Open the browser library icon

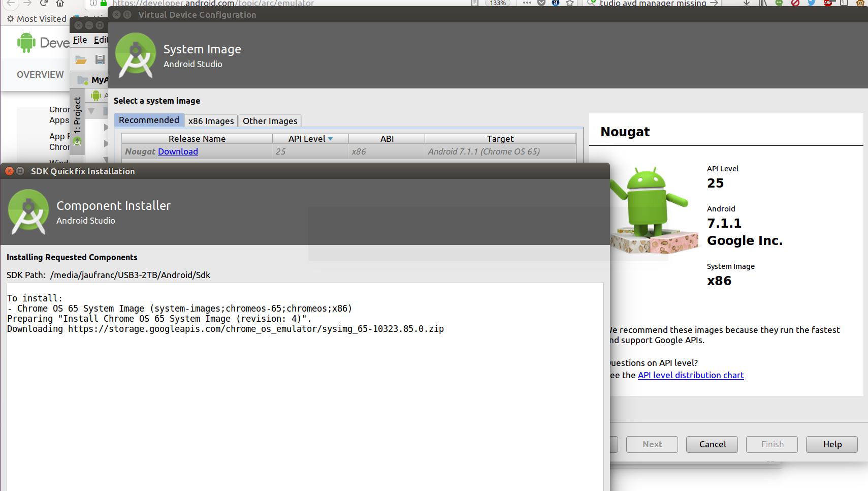click(x=763, y=3)
